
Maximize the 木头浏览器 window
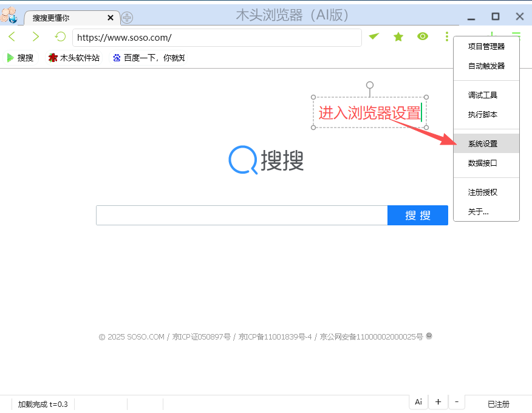[x=496, y=16]
